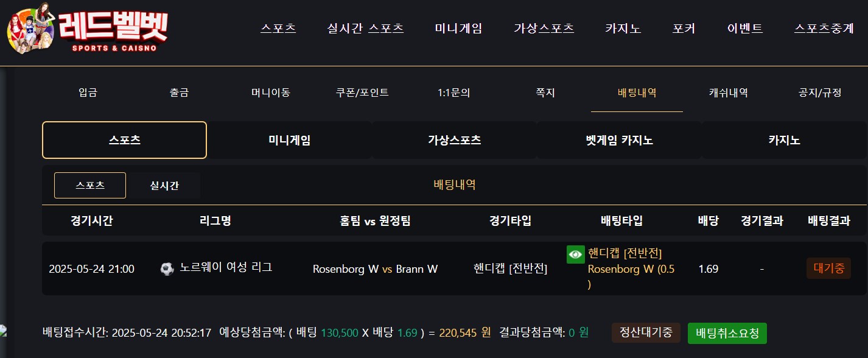Select the 가상스포츠 betting history category

click(454, 140)
